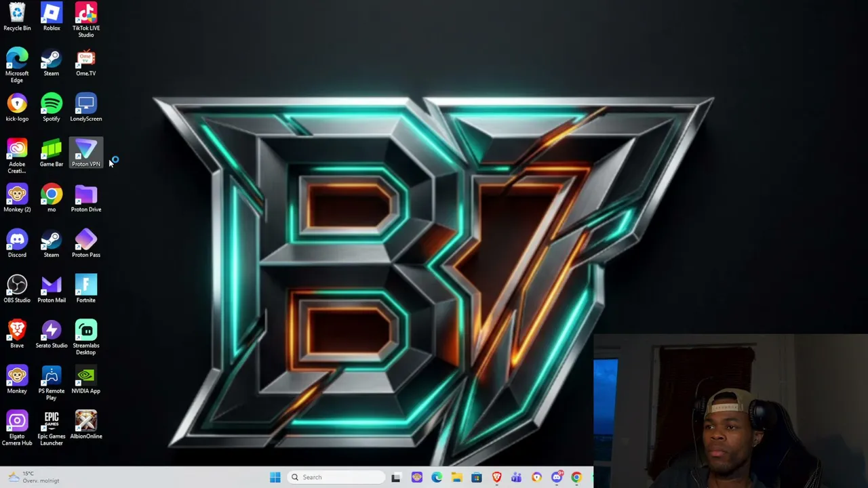This screenshot has height=488, width=868.
Task: Select the Epic Games Launcher shortcut
Action: point(52,429)
